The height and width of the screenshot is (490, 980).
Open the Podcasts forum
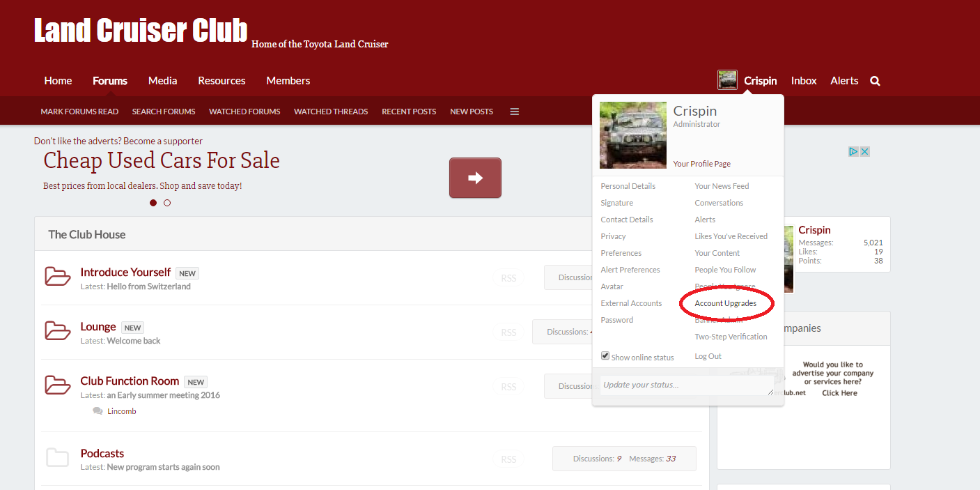(102, 453)
